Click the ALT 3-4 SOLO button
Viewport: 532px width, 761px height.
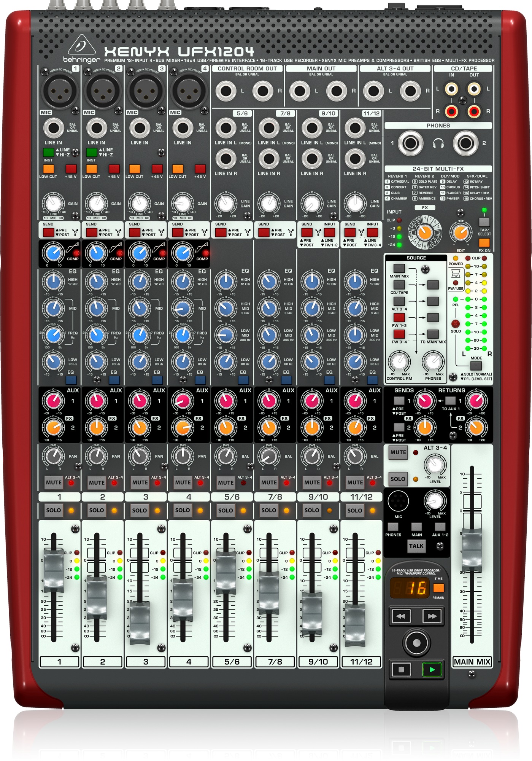coord(398,479)
